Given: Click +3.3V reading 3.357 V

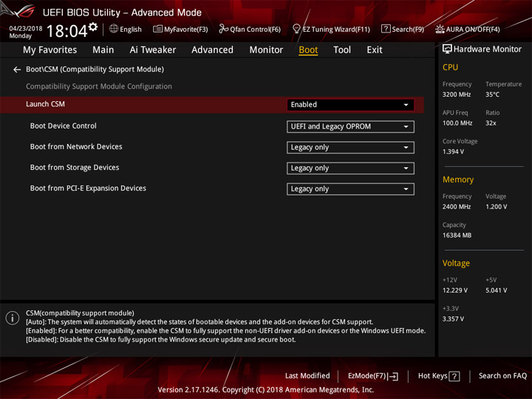Looking at the screenshot, I should tap(453, 319).
